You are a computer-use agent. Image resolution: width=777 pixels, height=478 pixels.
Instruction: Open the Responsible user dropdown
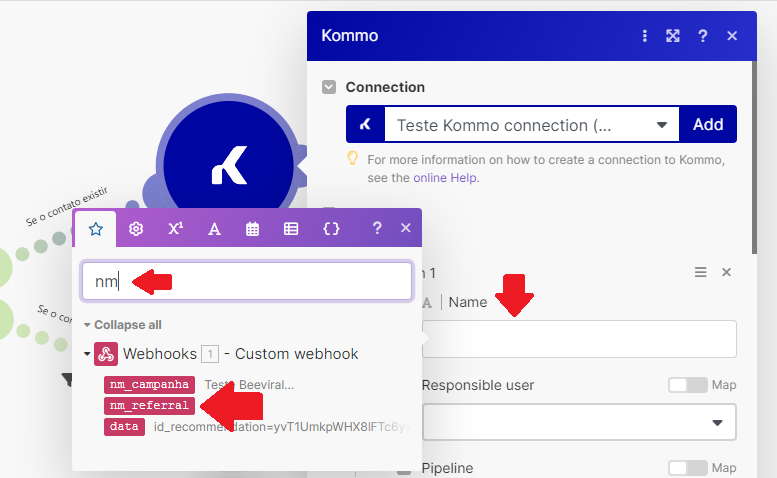(x=579, y=422)
